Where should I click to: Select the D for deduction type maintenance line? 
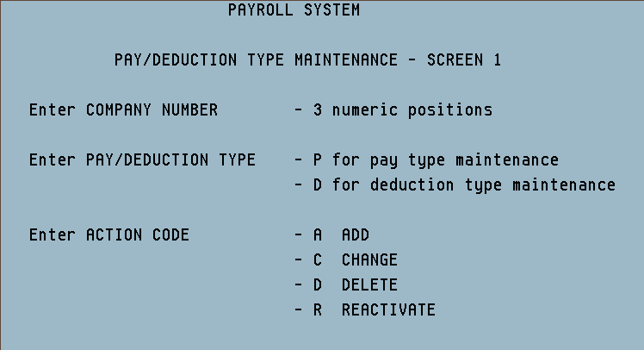[455, 185]
